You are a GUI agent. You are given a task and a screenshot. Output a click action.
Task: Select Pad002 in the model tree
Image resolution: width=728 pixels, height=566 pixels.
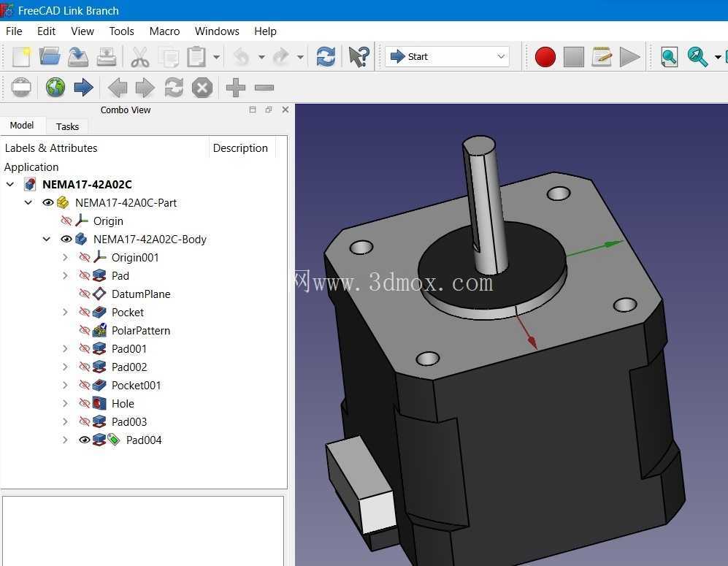point(129,367)
